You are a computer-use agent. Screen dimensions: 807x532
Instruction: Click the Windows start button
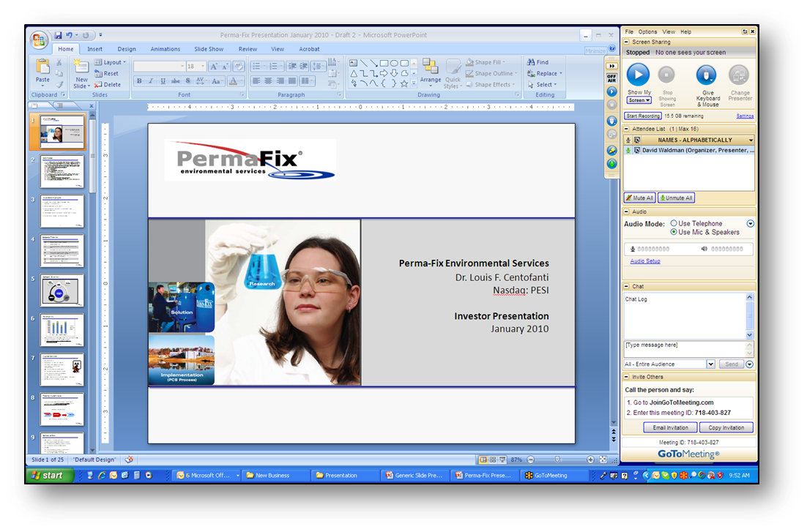click(x=49, y=476)
